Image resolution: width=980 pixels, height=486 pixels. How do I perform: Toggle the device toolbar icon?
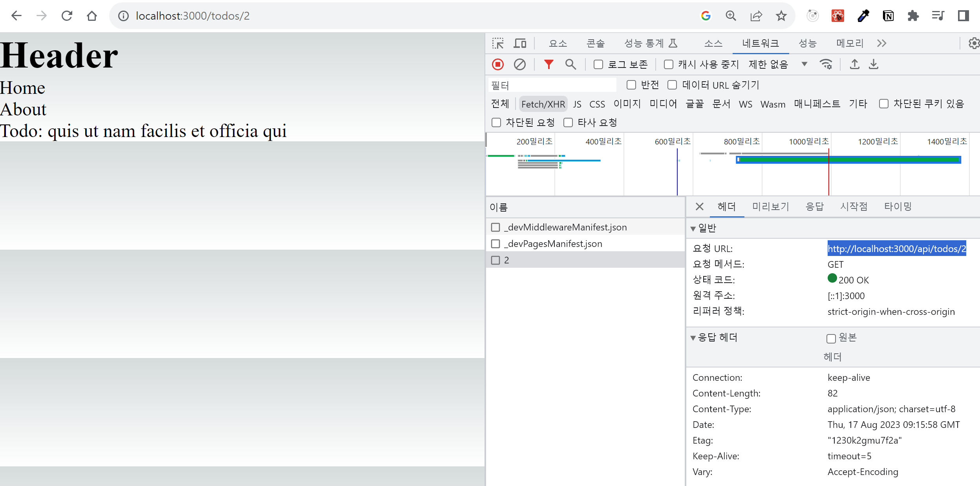pyautogui.click(x=520, y=43)
